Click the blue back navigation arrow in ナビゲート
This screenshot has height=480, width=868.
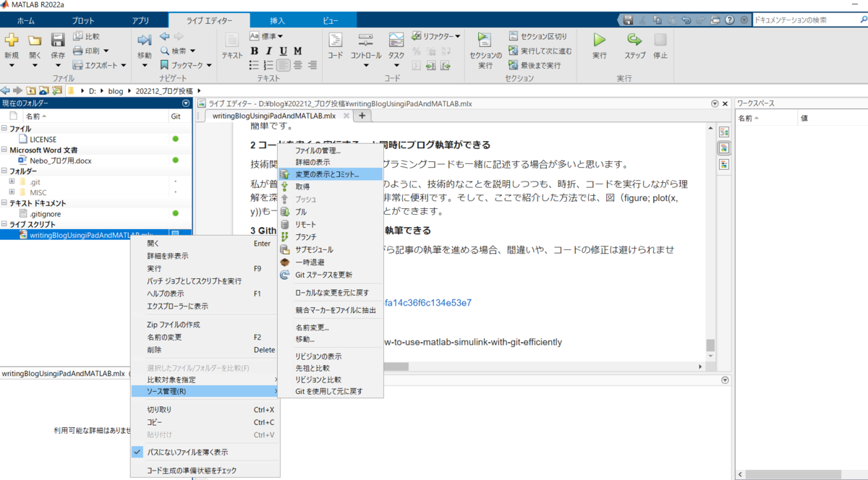tap(164, 36)
